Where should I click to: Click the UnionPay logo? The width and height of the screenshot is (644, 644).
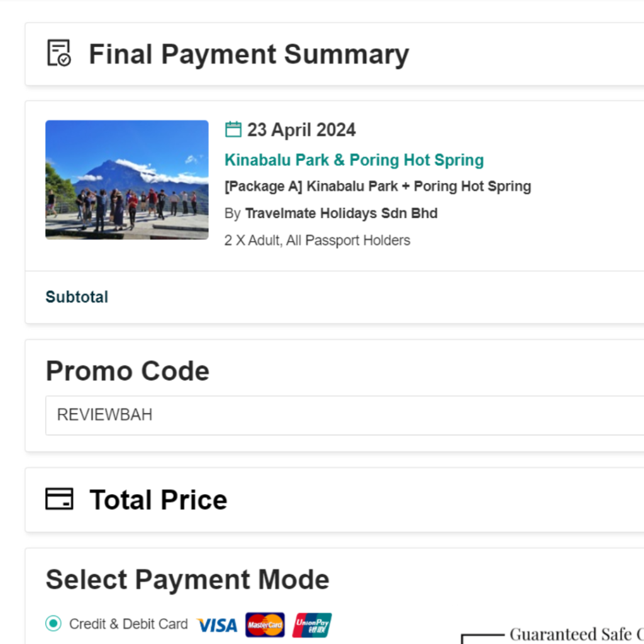pos(312,625)
